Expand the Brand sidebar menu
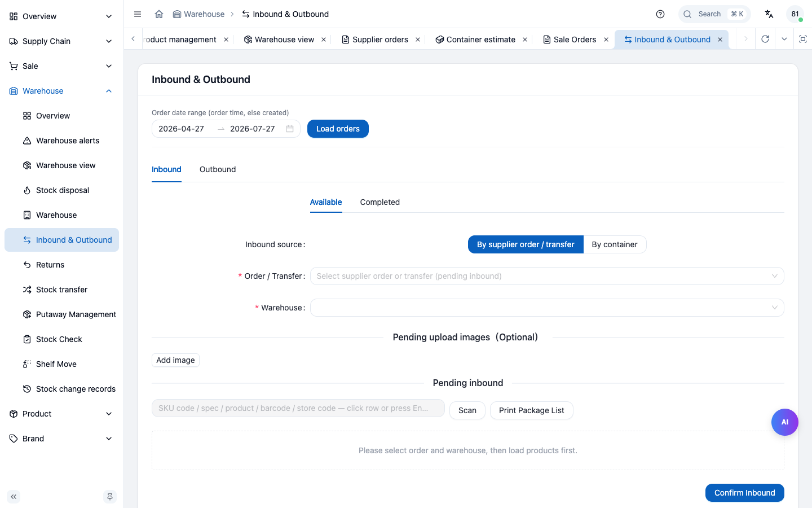 point(61,439)
